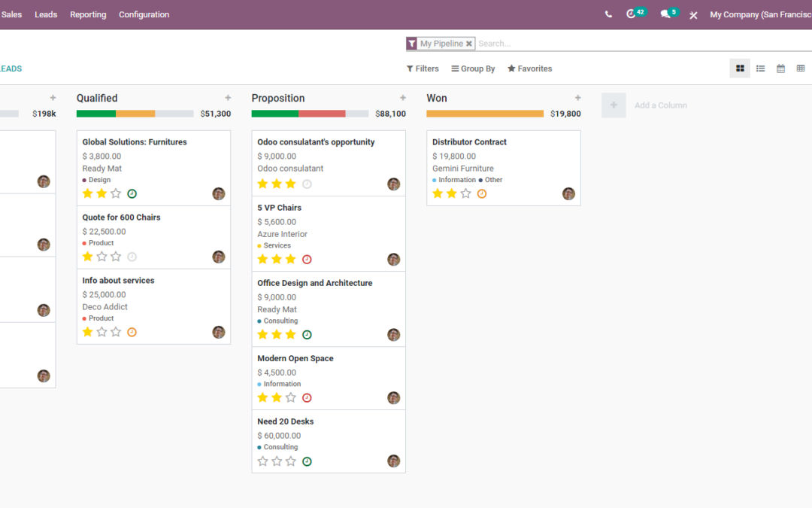This screenshot has width=812, height=508.
Task: Open activity clock on Info about services
Action: pyautogui.click(x=132, y=333)
